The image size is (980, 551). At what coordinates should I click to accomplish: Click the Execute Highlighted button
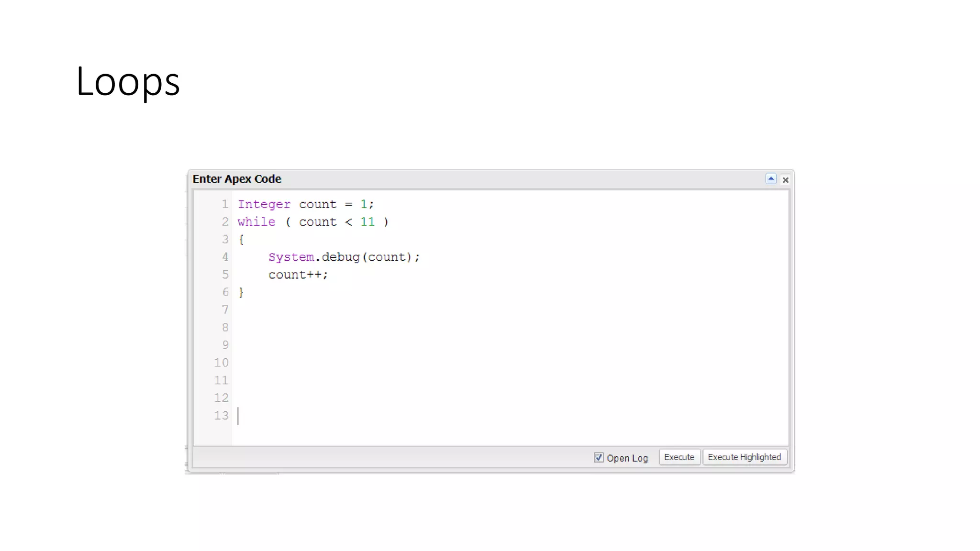pyautogui.click(x=744, y=457)
